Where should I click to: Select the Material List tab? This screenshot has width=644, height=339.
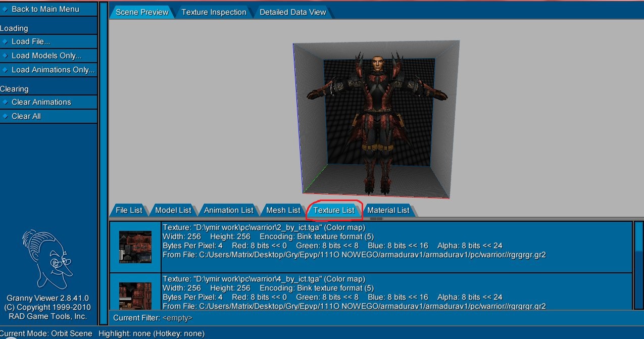point(388,210)
